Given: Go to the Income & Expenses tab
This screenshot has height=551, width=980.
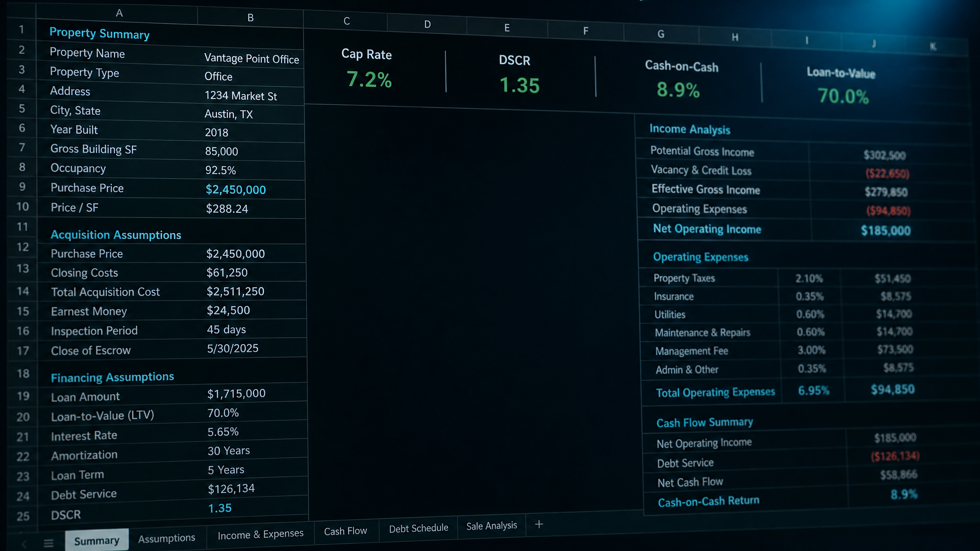Looking at the screenshot, I should click(260, 534).
